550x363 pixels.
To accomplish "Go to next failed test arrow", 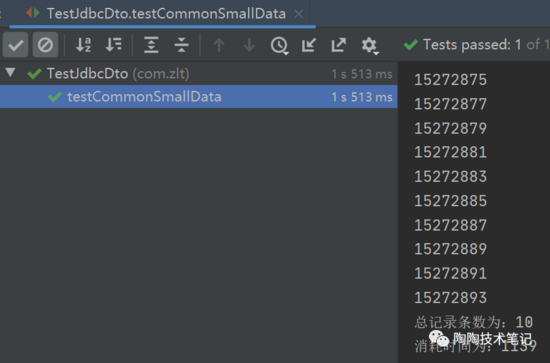I will [x=249, y=45].
